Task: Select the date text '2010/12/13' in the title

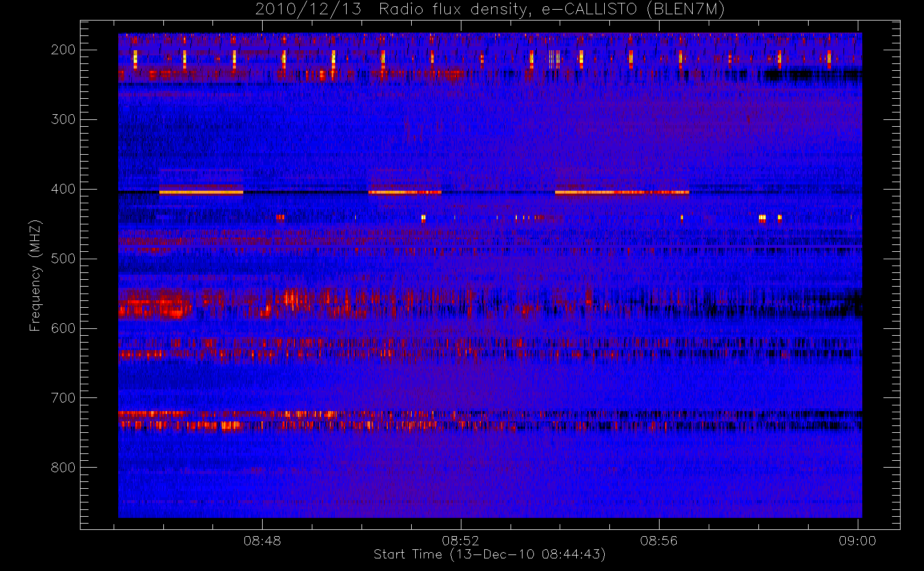Action: click(308, 10)
